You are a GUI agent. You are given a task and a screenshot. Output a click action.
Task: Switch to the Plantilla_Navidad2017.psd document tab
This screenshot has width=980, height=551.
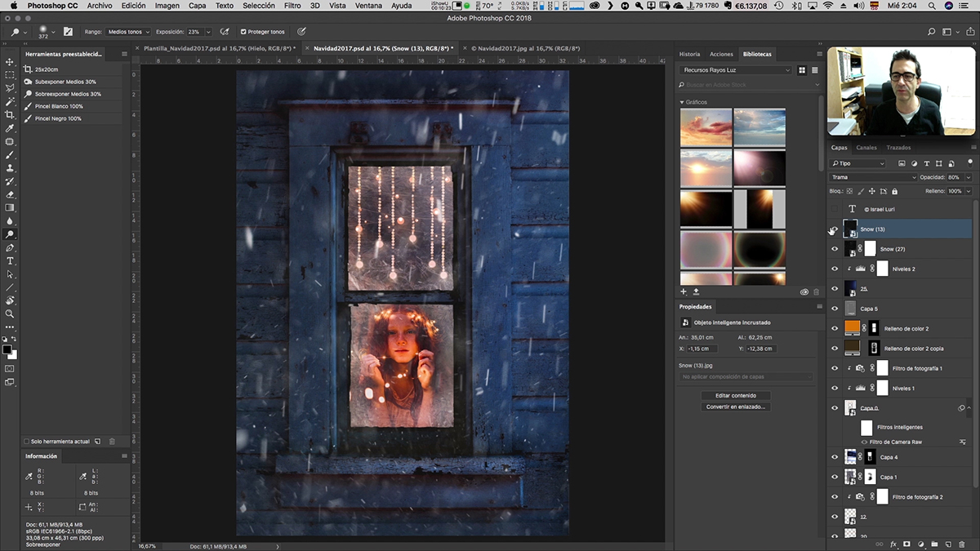(220, 48)
